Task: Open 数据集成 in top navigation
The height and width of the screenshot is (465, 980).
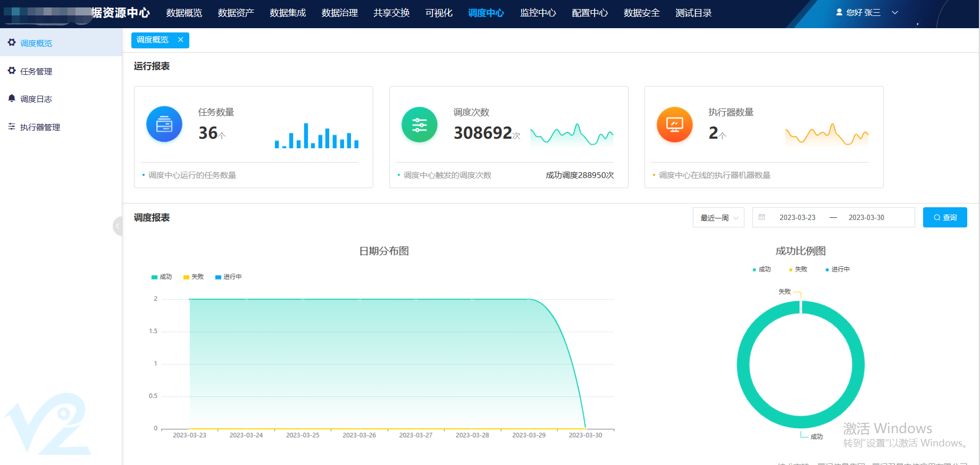Action: pos(288,13)
